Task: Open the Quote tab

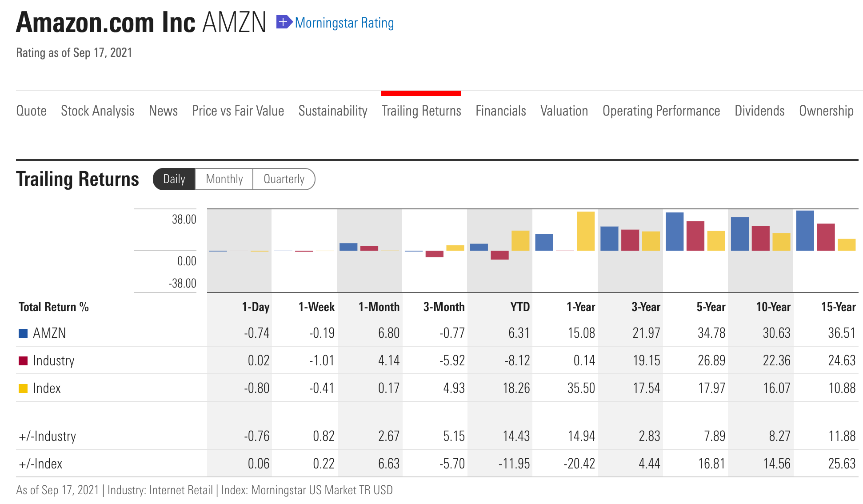Action: (32, 111)
